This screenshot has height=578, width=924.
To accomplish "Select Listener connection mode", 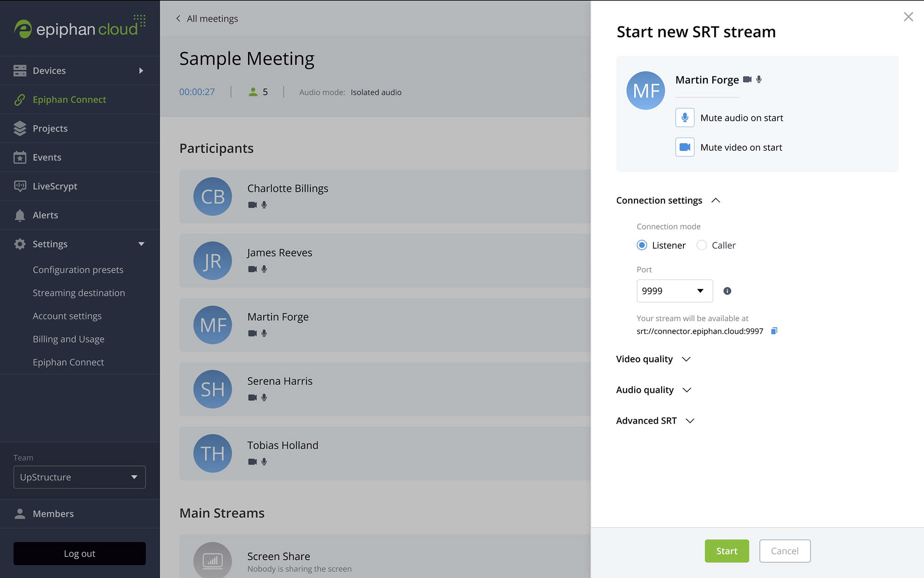I will [642, 245].
